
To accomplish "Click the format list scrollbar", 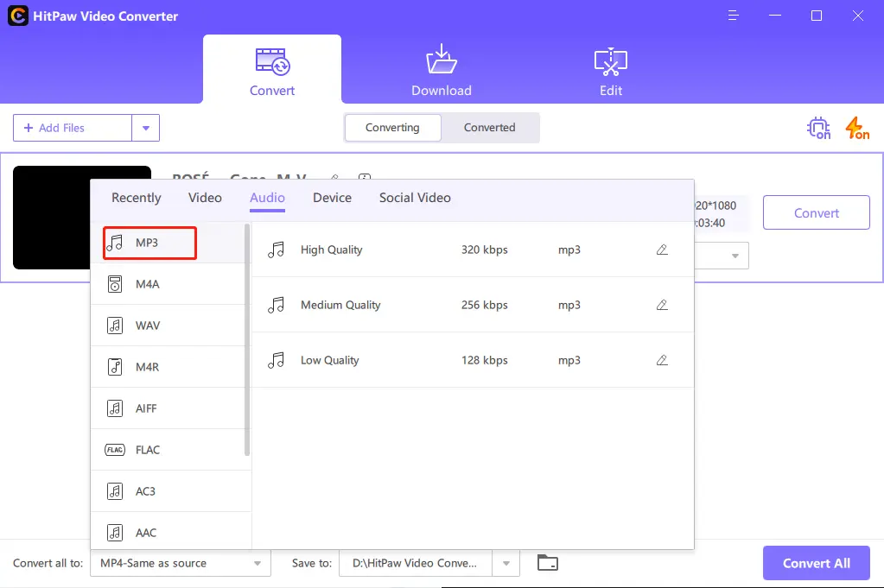I will [x=247, y=339].
